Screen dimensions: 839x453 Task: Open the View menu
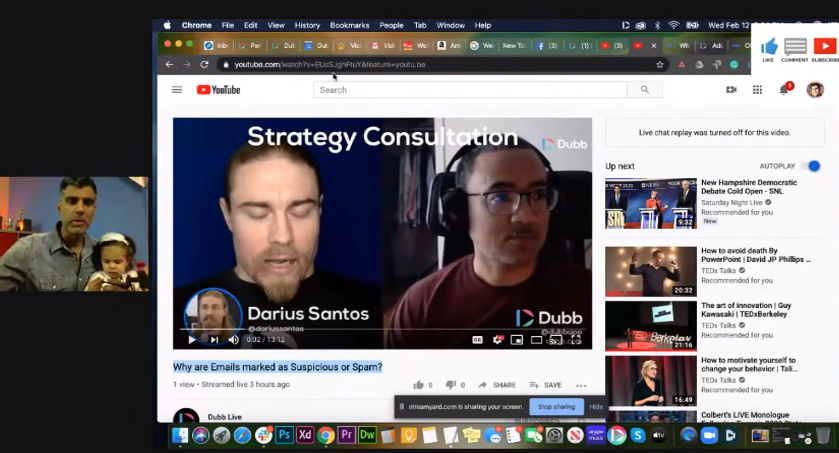click(x=276, y=25)
